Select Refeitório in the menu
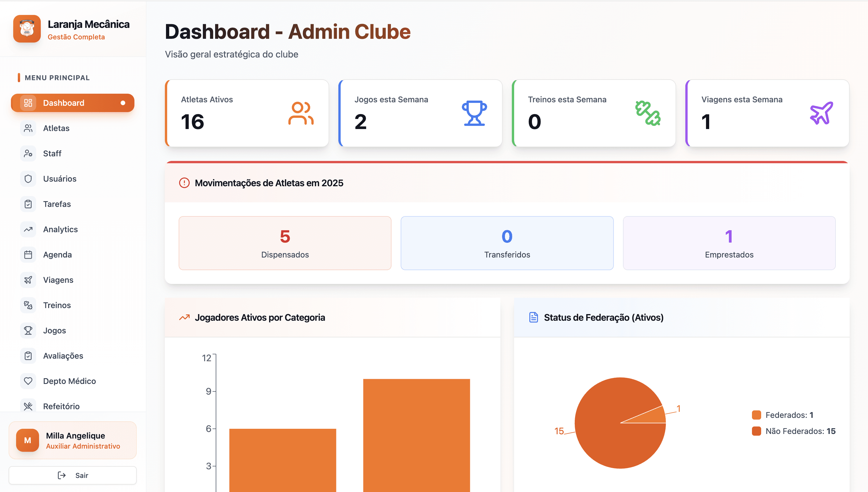 click(x=61, y=406)
